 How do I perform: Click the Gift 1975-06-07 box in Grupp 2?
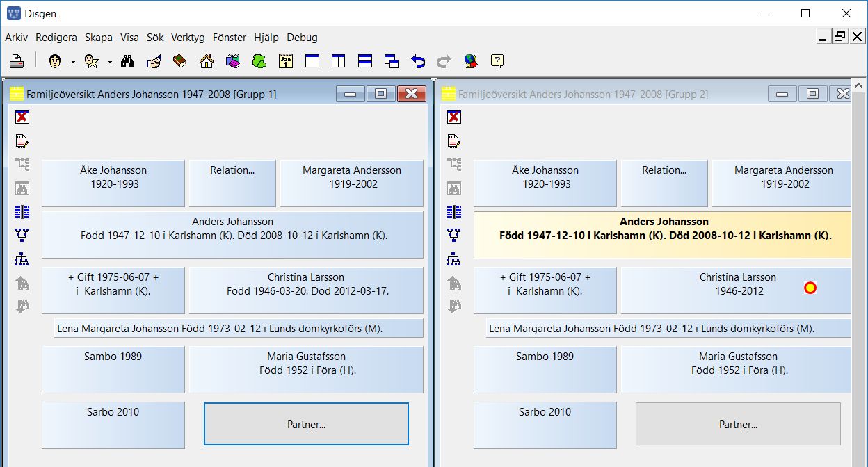tap(545, 290)
